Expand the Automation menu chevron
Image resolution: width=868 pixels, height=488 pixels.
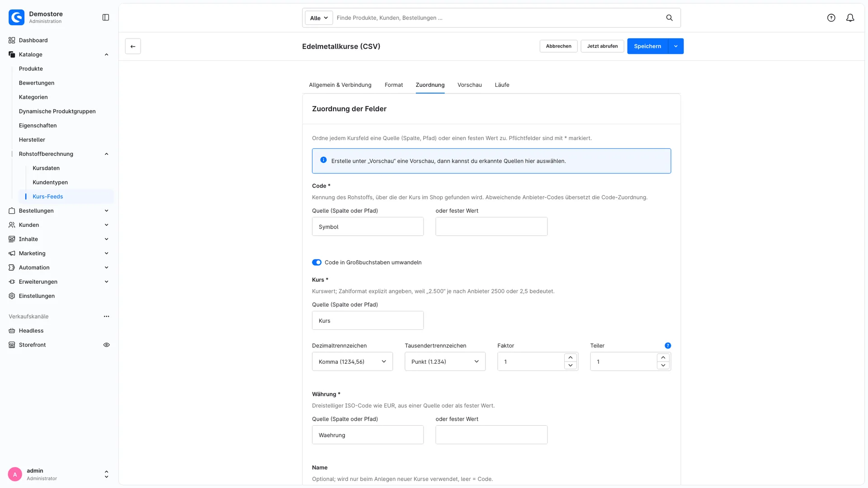point(106,267)
